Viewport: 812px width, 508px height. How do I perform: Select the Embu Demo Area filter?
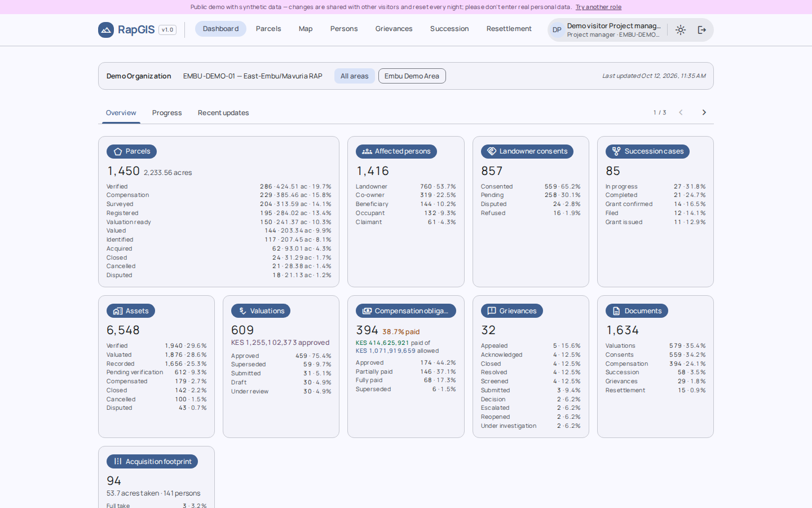pos(412,76)
